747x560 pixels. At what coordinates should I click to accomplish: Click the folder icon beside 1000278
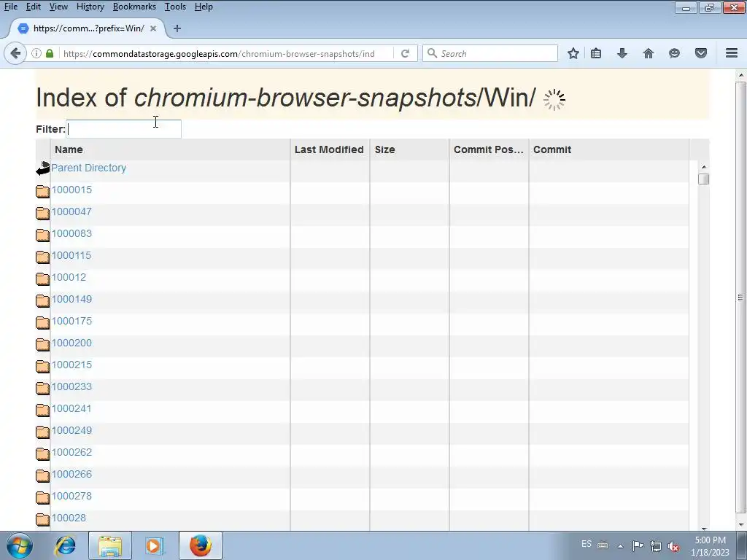tap(43, 498)
